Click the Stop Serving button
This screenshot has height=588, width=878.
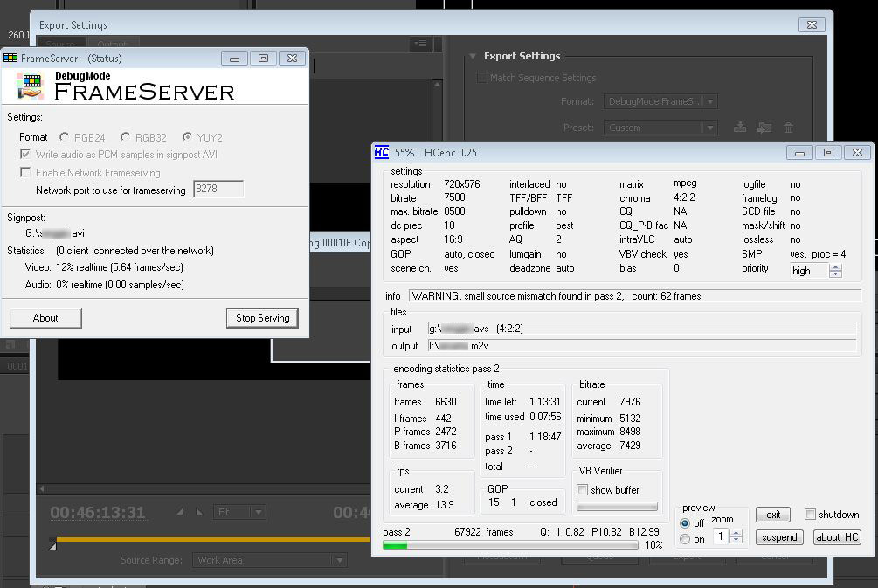(262, 318)
